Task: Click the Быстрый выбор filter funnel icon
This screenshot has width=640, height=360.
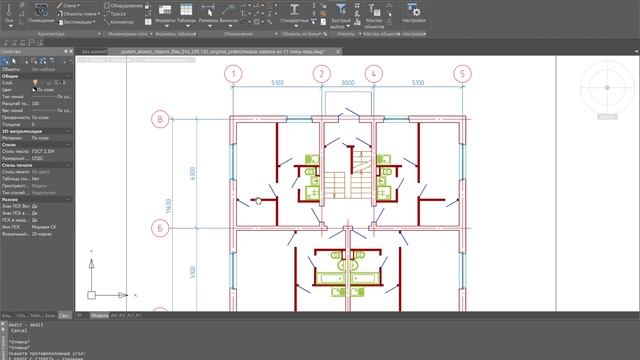Action: pos(341,9)
